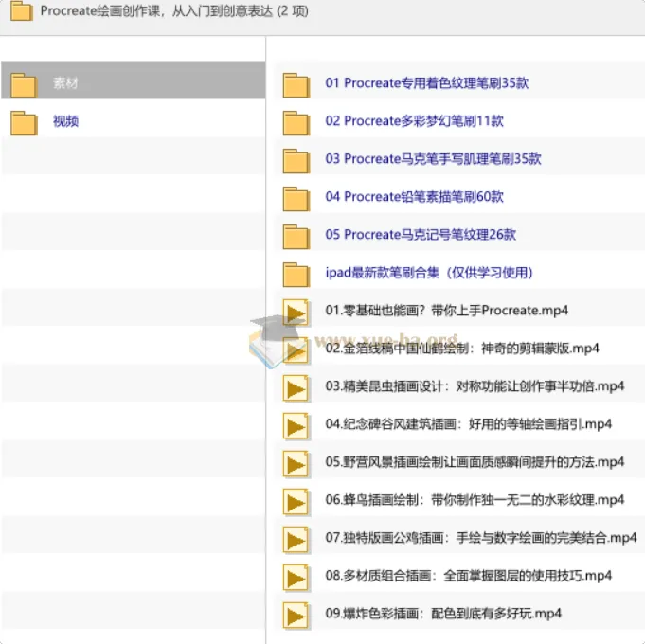
Task: Select file name 03.精美昆虫插画设计：对称功能让创作事半功倍.mp4
Action: (x=475, y=386)
